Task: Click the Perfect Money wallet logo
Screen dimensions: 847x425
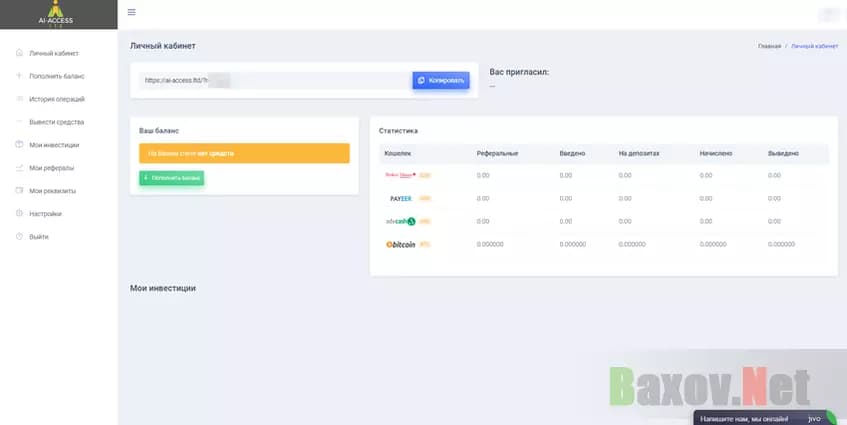Action: [400, 175]
